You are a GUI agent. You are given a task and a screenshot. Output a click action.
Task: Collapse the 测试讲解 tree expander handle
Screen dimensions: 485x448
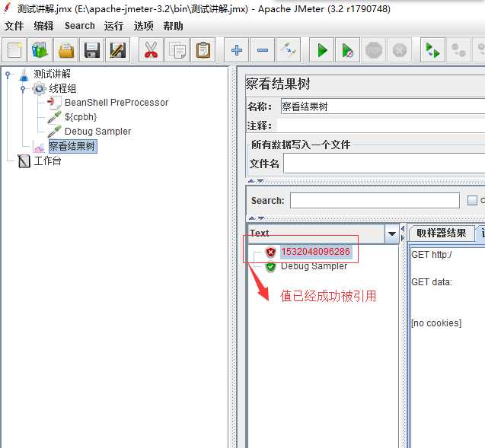pyautogui.click(x=8, y=74)
